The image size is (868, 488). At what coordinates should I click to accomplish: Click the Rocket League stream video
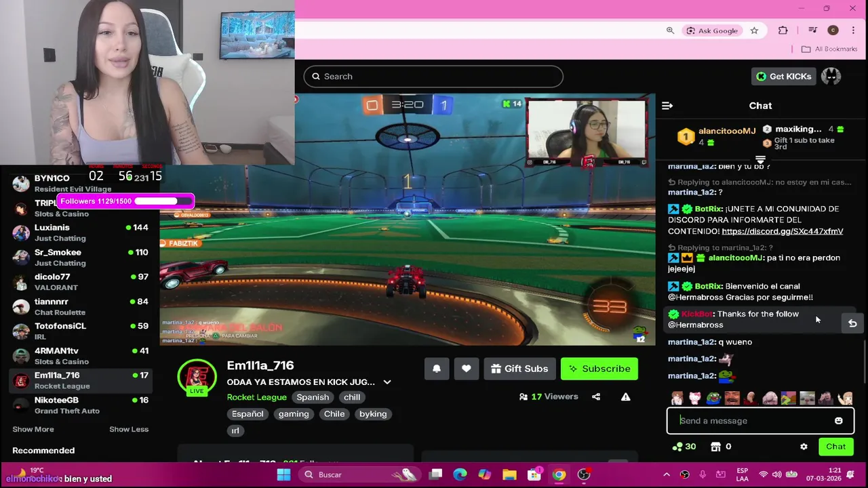pos(407,220)
